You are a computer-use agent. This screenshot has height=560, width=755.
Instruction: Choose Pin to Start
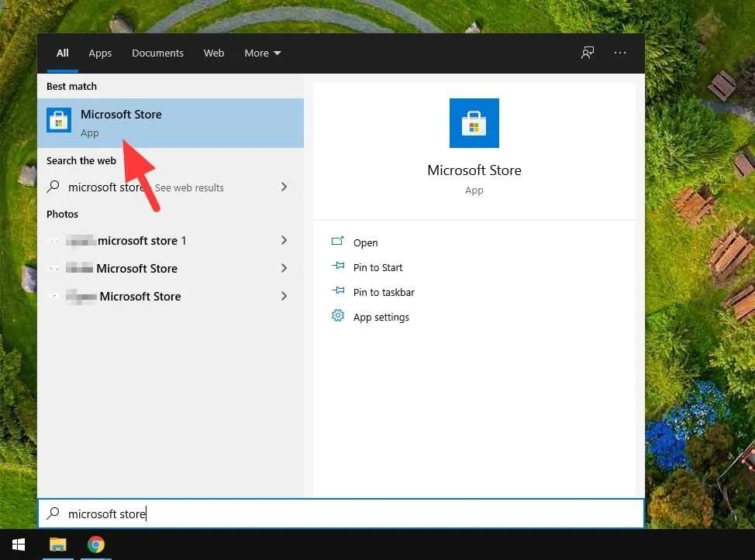[x=377, y=267]
